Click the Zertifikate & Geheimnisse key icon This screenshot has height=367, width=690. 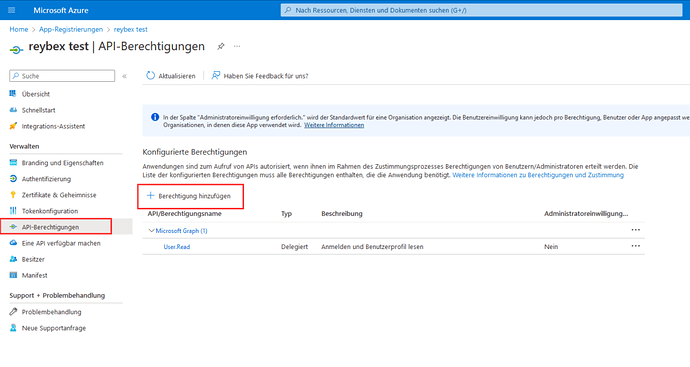click(13, 195)
